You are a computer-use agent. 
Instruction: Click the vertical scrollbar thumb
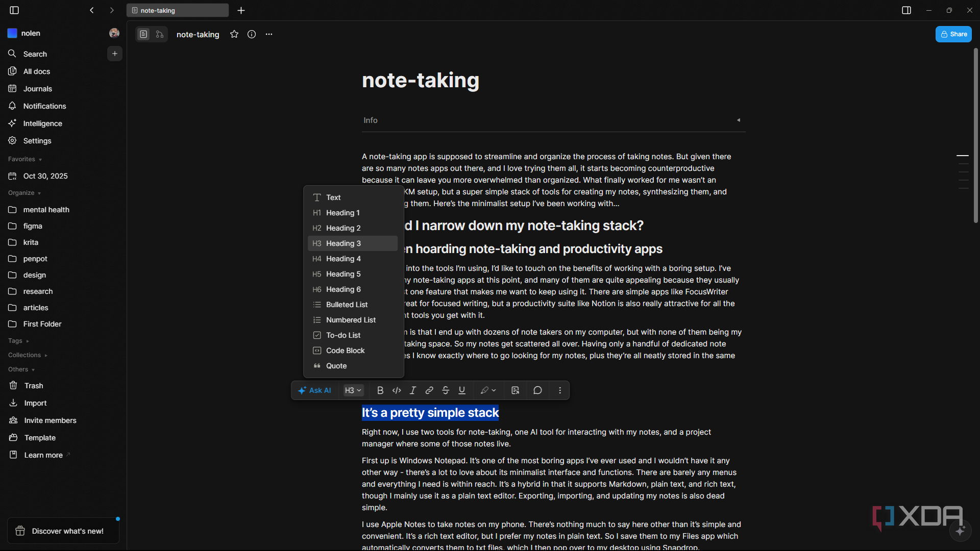click(x=975, y=136)
